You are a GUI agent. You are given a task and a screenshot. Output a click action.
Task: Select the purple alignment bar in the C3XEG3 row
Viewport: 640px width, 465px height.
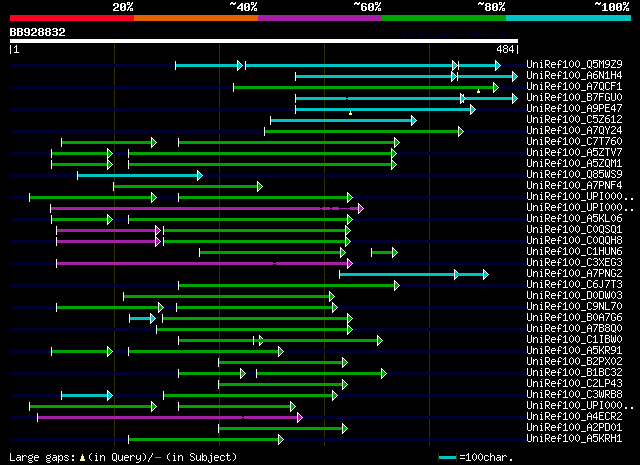(x=204, y=264)
